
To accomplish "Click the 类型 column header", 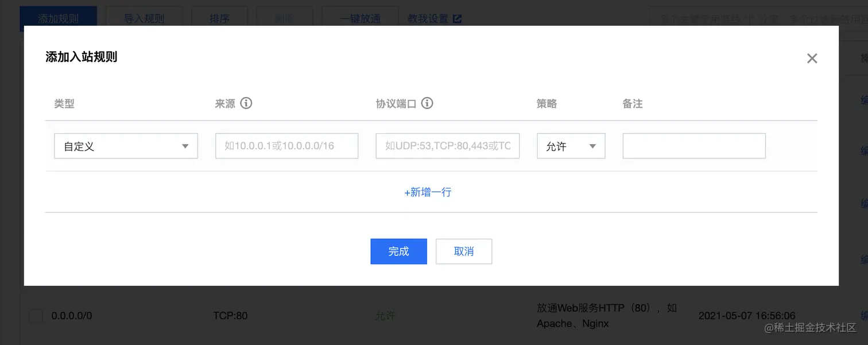I will (64, 104).
